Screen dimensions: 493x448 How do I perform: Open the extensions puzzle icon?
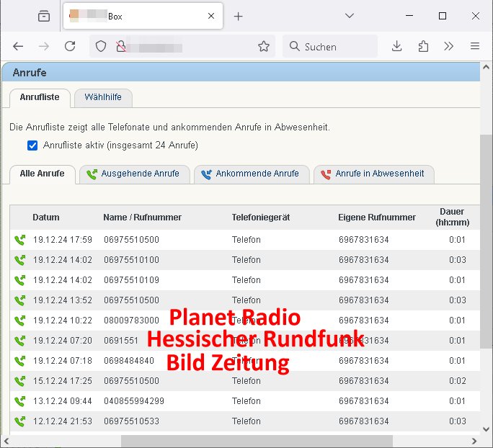(423, 47)
